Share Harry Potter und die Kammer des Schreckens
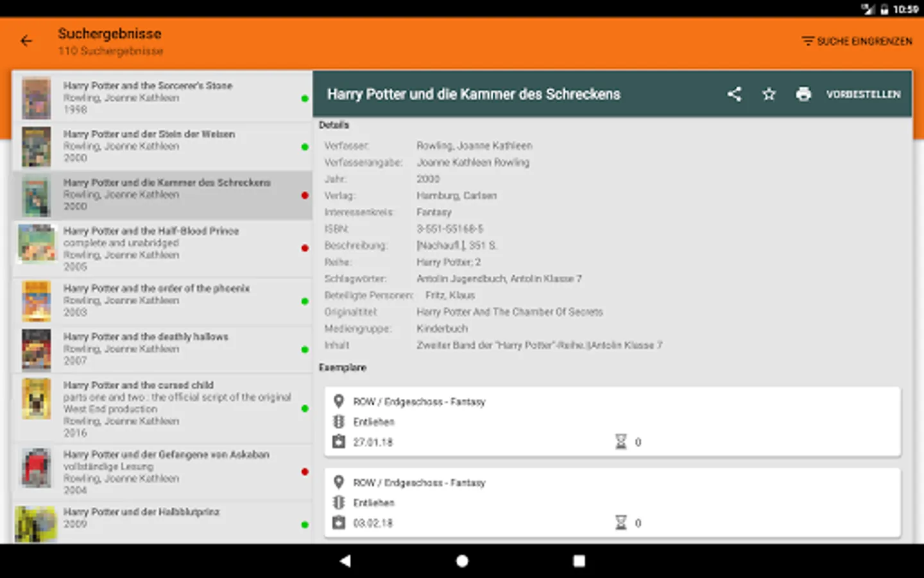924x578 pixels. click(735, 94)
